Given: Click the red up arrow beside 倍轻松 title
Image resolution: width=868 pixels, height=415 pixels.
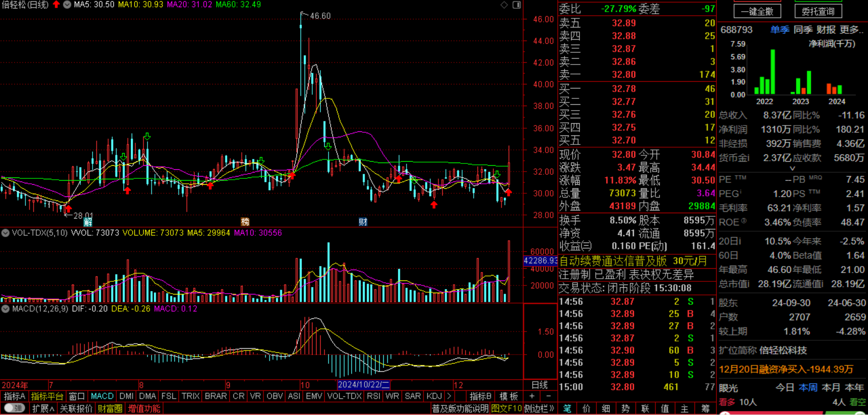Looking at the screenshot, I should coord(56,5).
